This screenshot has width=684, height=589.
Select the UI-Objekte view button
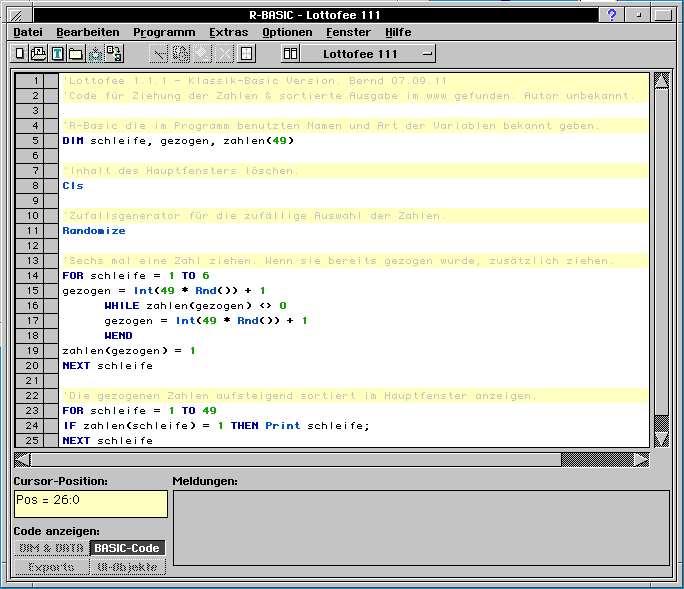pos(127,567)
